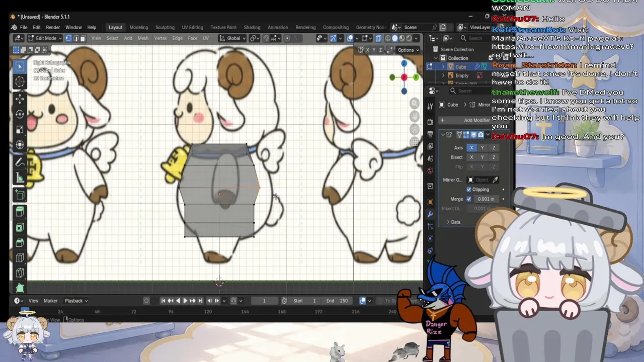
Task: Select the Bevel tool
Action: tap(20, 243)
